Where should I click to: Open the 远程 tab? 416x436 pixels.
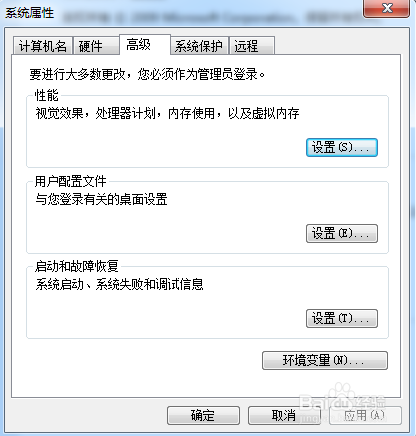(x=252, y=46)
